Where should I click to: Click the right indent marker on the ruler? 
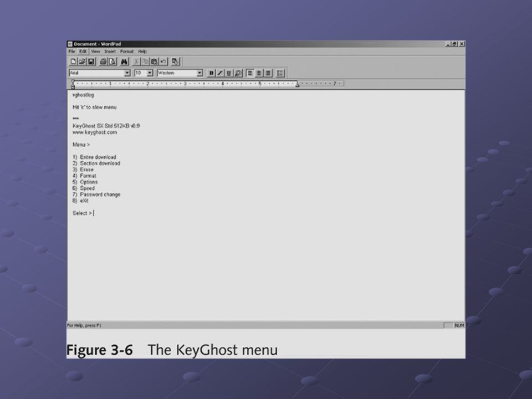(297, 84)
